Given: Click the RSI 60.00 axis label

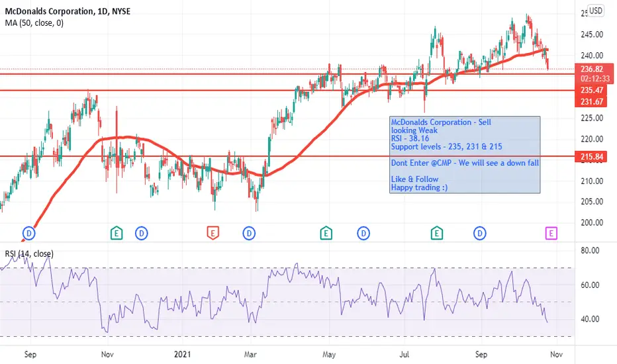Looking at the screenshot, I should click(x=590, y=285).
